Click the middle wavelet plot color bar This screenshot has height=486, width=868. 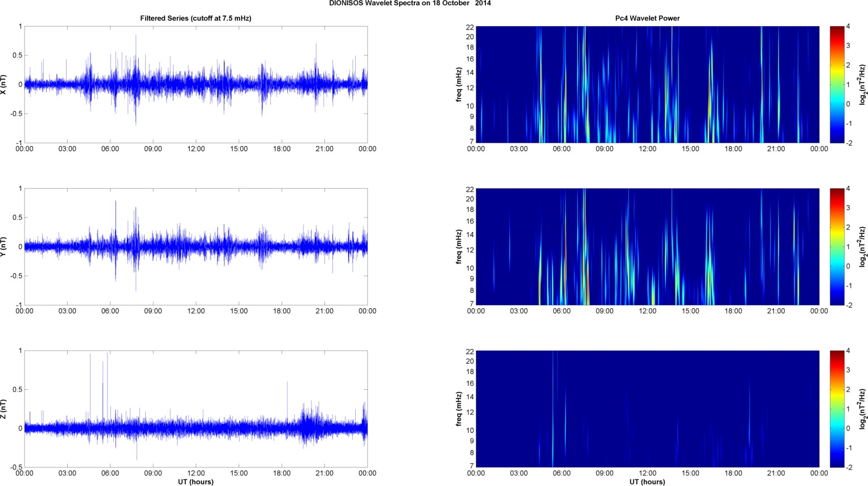tap(837, 246)
